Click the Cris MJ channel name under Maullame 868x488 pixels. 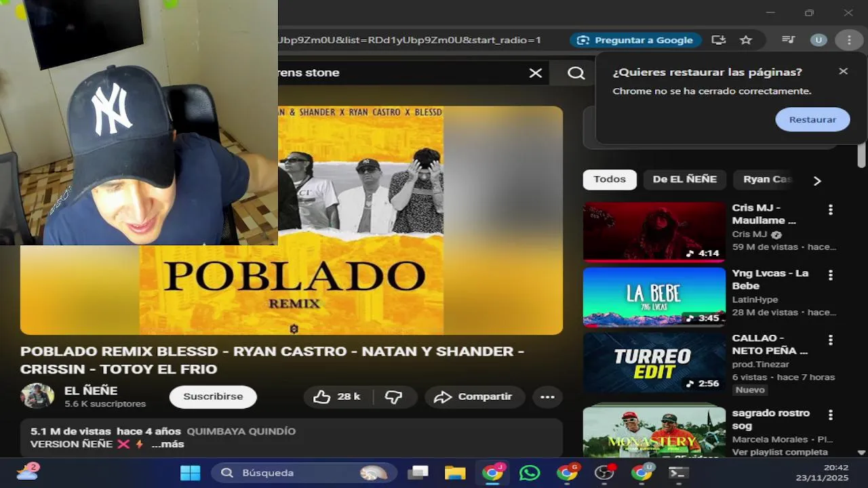tap(749, 235)
